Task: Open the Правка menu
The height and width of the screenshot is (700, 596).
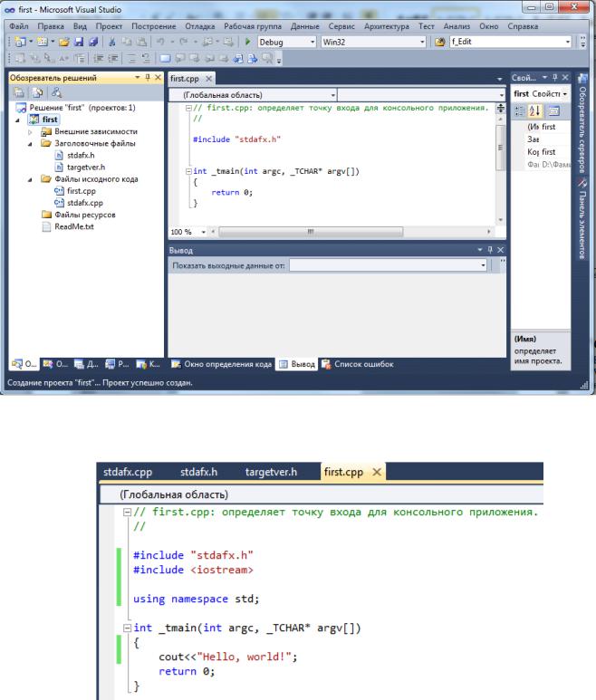Action: coord(51,26)
